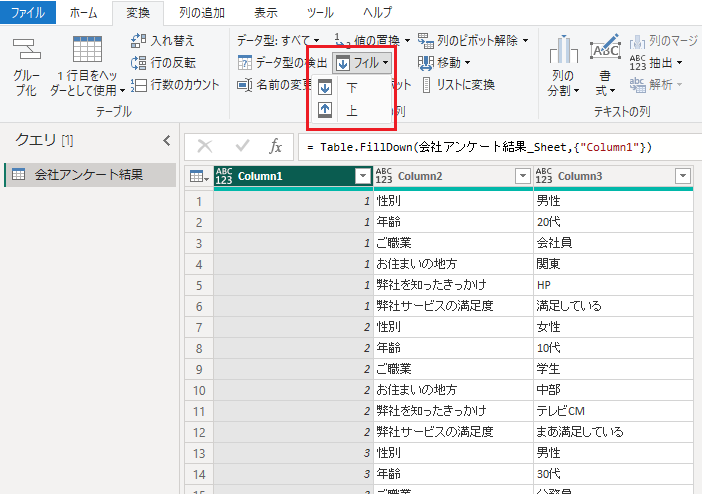Click Use First Row as Headers icon
Screen dimensions: 702x494
87,50
